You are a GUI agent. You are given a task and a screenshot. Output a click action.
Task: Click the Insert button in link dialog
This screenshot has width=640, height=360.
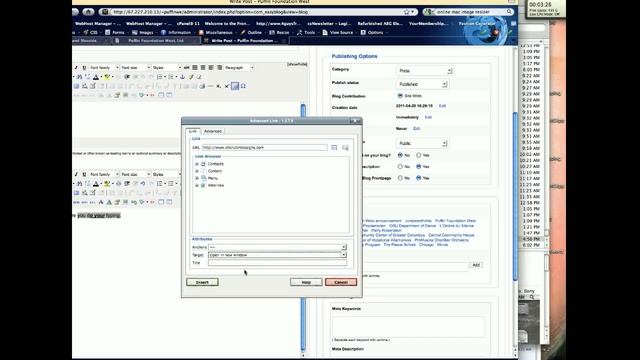[x=202, y=282]
